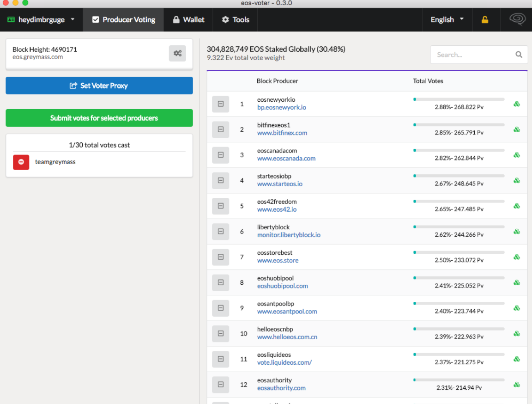Toggle vote box for helloeoscnbp
The width and height of the screenshot is (532, 404).
coord(221,334)
